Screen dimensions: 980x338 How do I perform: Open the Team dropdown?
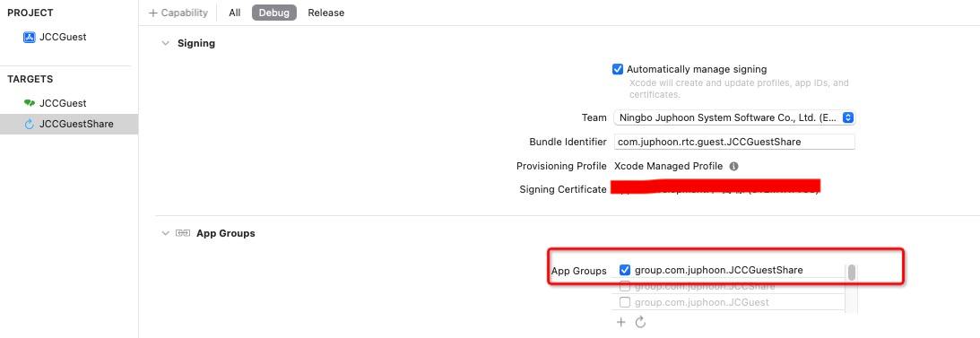pos(734,117)
